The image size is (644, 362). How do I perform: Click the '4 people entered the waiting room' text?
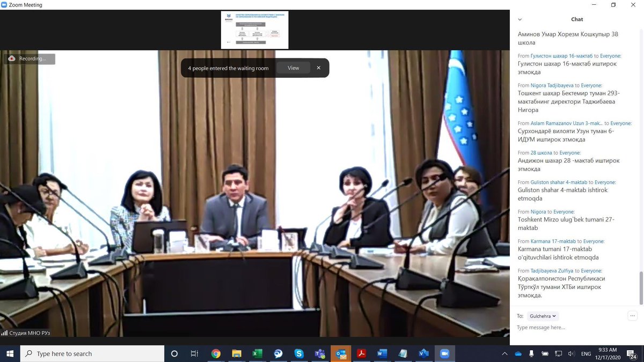(228, 68)
